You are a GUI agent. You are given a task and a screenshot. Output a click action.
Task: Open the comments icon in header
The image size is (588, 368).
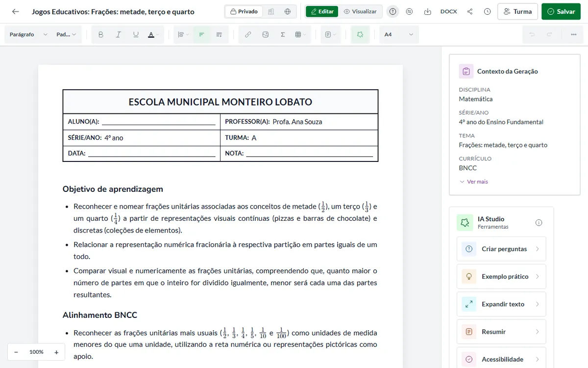tap(410, 11)
